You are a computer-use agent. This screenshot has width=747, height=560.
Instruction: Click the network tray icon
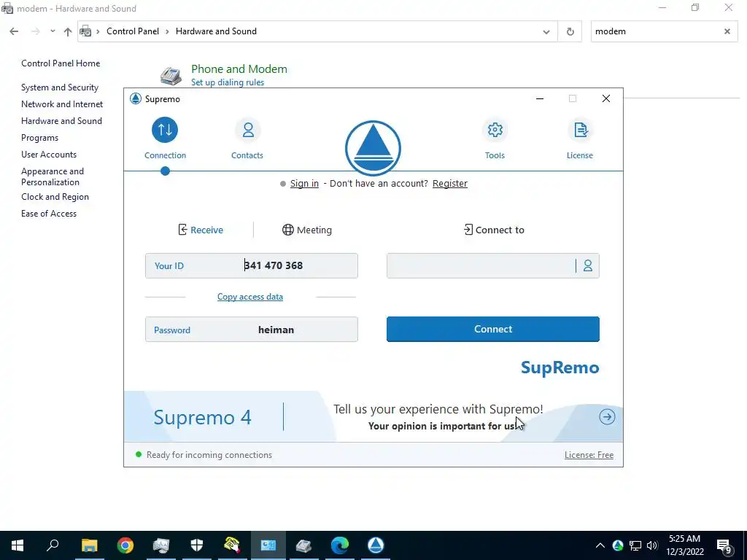pos(635,545)
